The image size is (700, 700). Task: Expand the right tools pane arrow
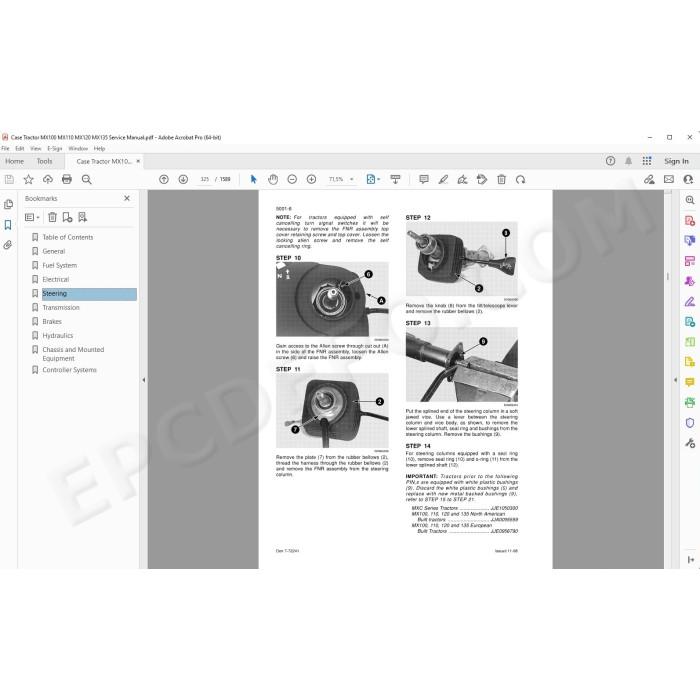point(675,380)
